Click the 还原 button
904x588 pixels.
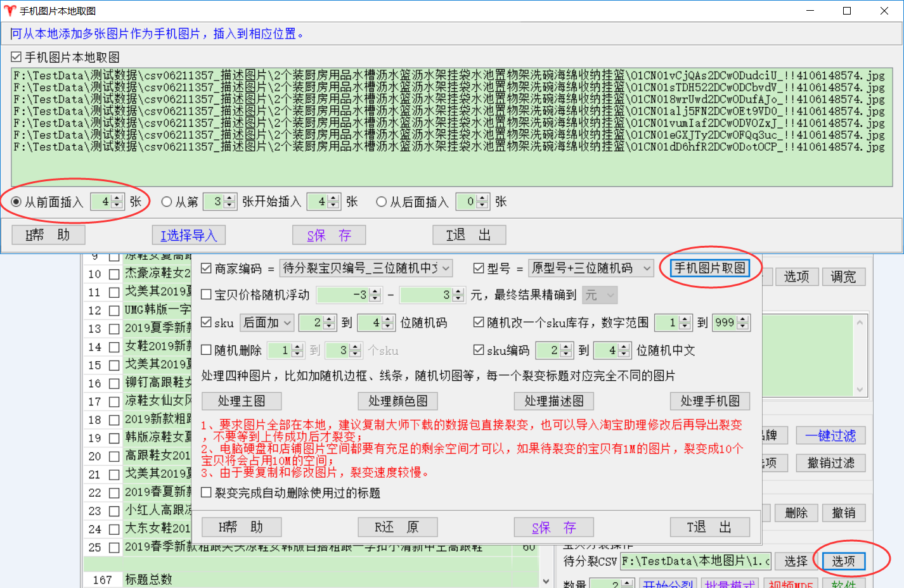pyautogui.click(x=397, y=527)
